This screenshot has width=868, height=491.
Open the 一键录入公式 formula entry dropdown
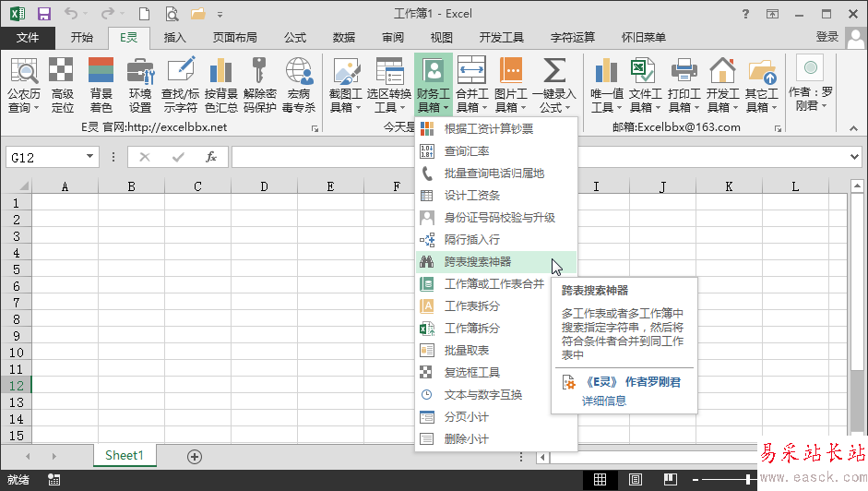(554, 85)
